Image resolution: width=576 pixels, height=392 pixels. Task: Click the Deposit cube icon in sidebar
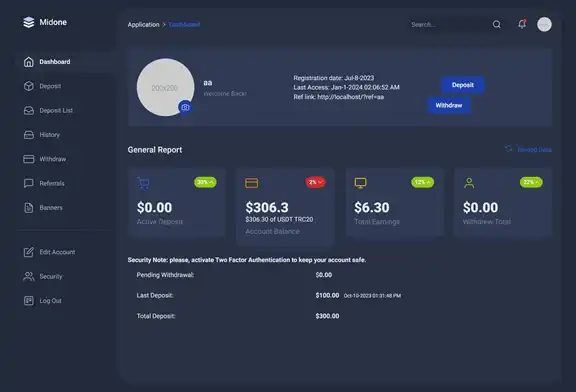29,86
